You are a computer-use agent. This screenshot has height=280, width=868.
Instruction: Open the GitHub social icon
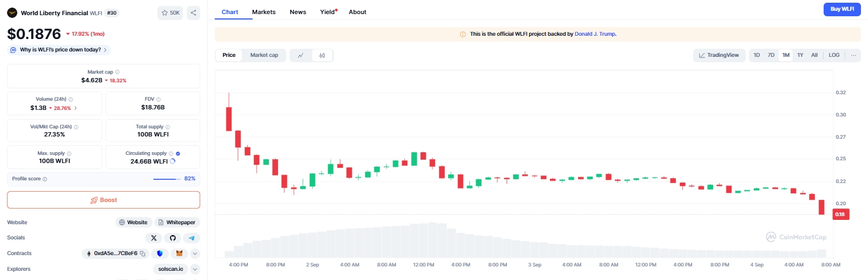(x=173, y=238)
